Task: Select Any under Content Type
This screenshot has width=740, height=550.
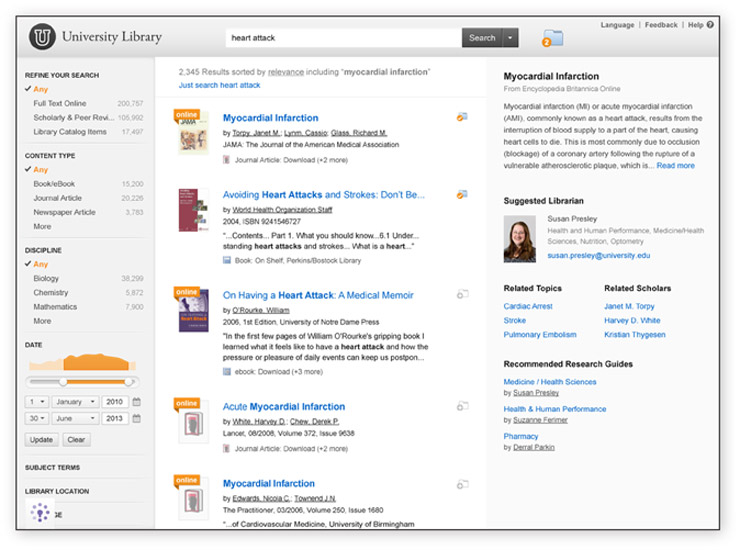Action: coord(41,169)
